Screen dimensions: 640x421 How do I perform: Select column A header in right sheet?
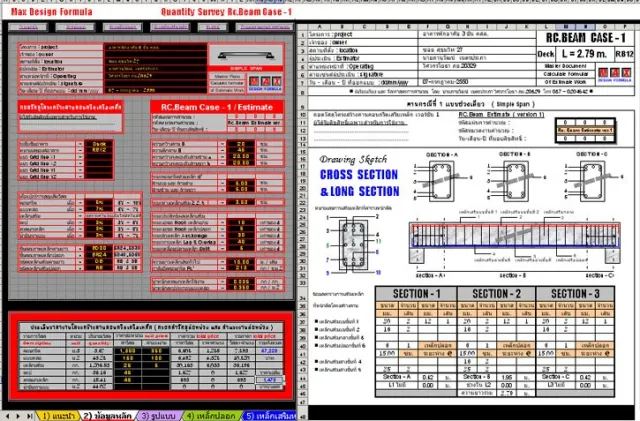point(320,27)
